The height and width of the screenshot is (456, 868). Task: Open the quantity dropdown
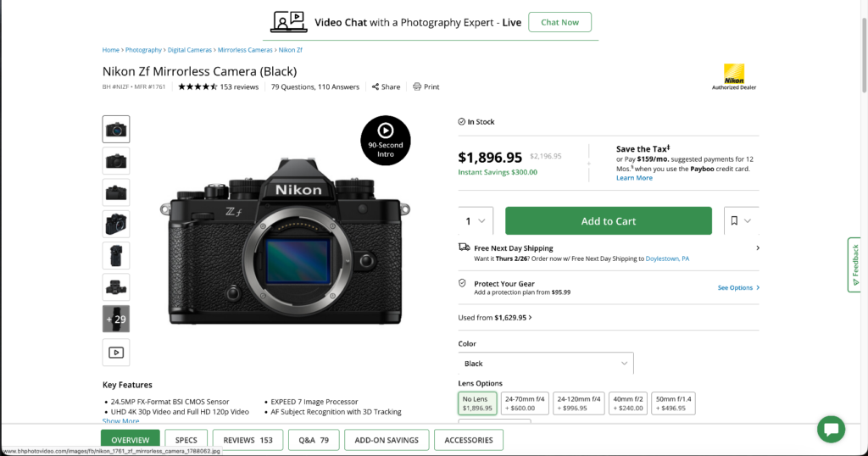pos(475,221)
